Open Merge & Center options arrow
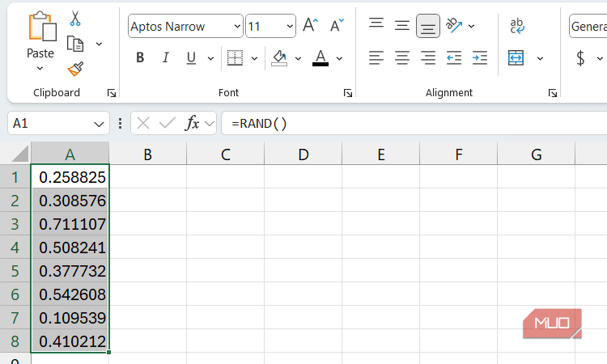 [x=540, y=59]
